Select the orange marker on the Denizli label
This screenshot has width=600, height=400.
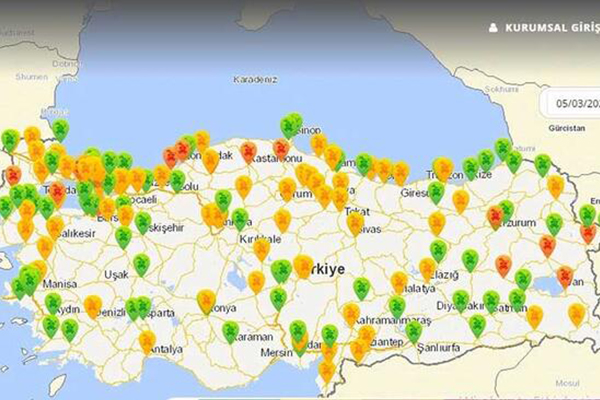(x=93, y=307)
